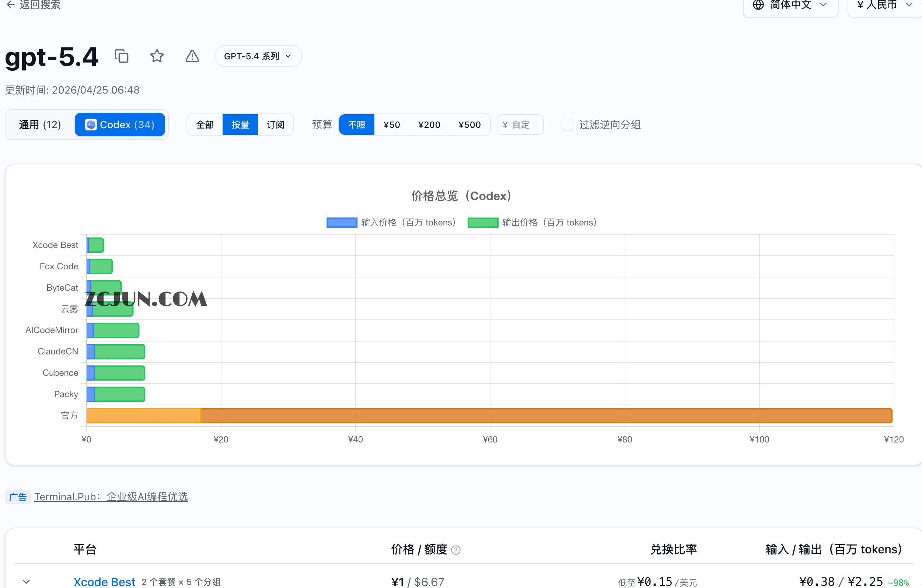Choose the ¥200 budget option
922x588 pixels.
tap(429, 125)
